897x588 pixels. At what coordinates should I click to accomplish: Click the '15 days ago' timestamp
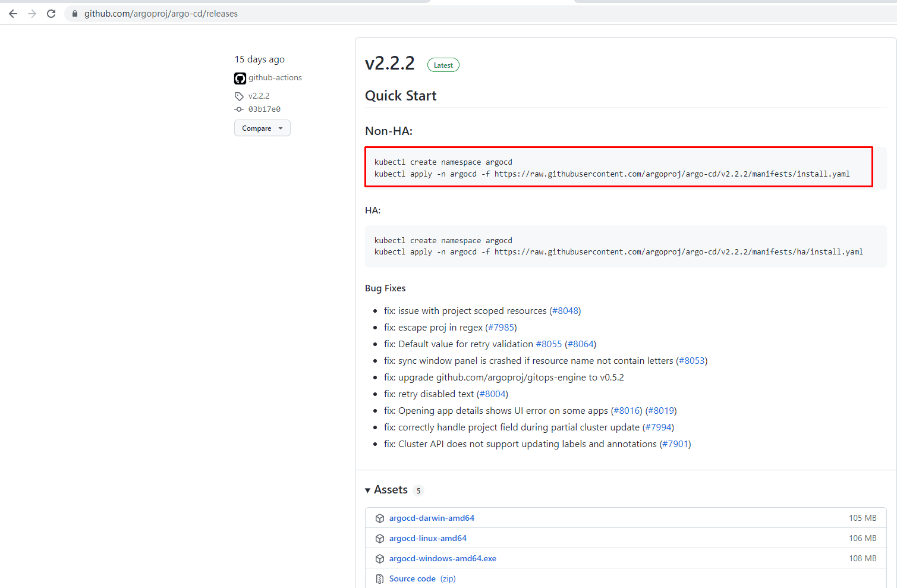point(260,59)
